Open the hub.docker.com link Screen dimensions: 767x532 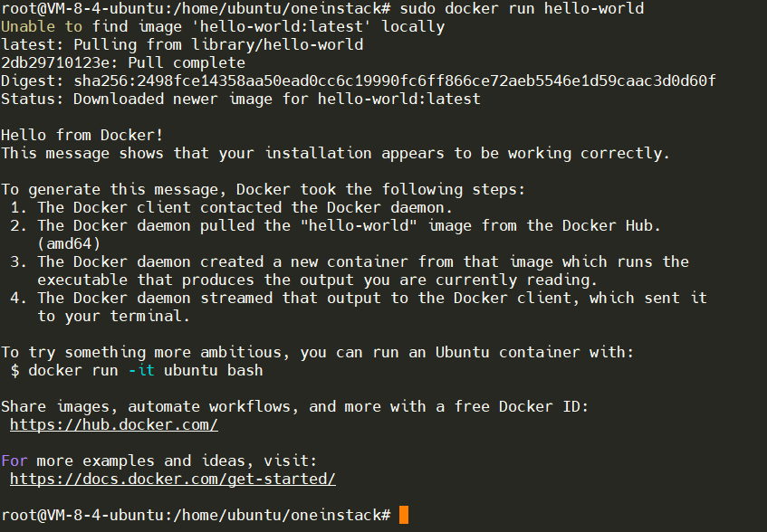pos(114,424)
